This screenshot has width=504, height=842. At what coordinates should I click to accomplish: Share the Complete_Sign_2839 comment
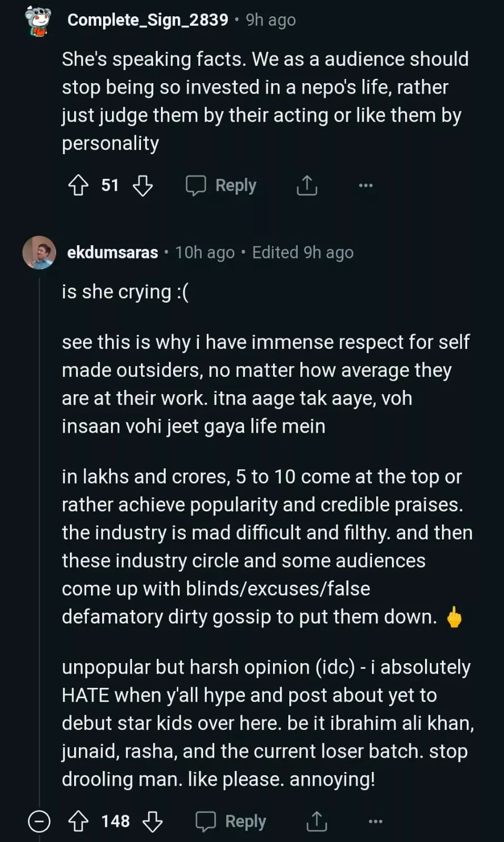(x=307, y=185)
